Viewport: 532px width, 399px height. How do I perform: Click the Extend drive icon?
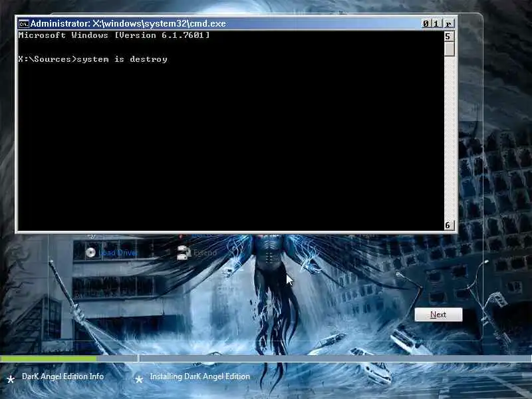[183, 253]
